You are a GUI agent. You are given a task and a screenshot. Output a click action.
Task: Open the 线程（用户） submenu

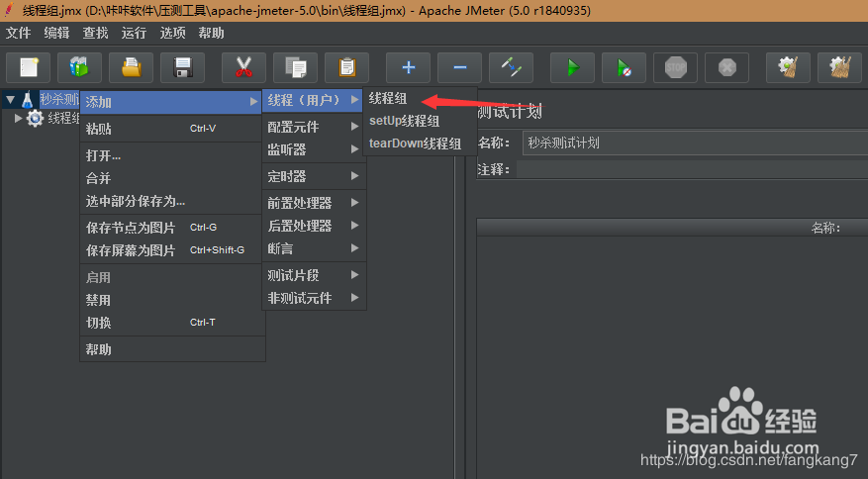point(313,100)
